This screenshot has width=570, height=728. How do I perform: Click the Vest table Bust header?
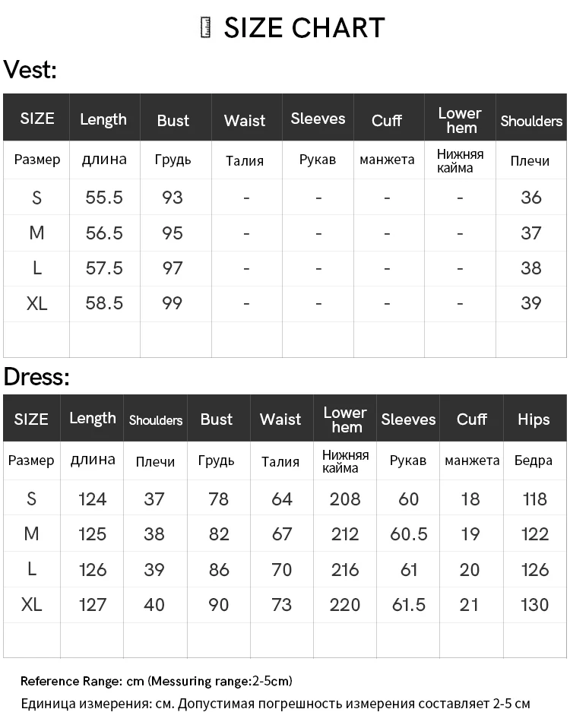point(173,120)
